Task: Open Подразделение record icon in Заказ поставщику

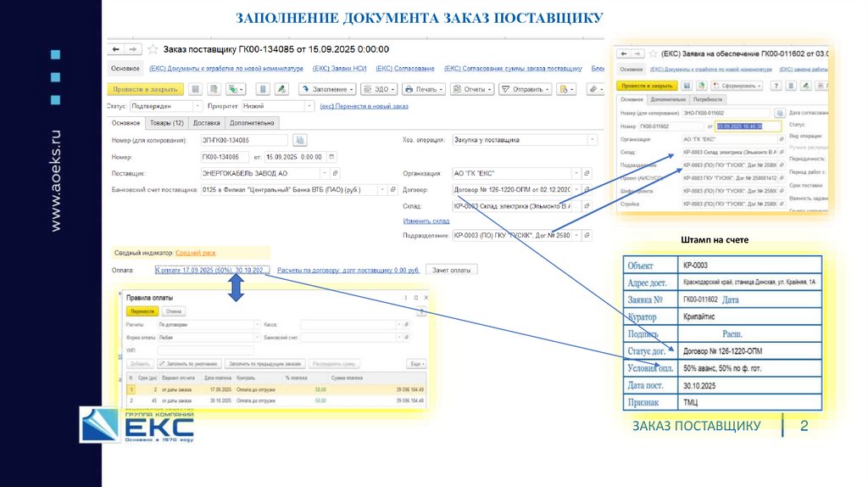Action: point(587,236)
